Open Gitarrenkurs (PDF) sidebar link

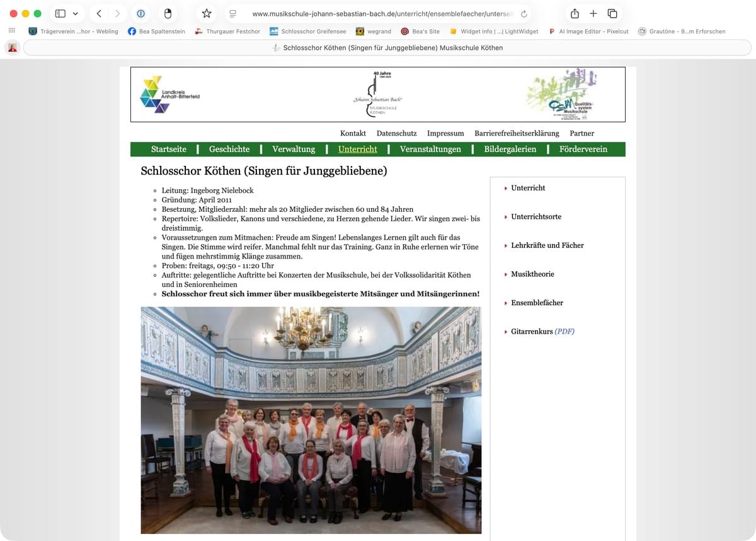[542, 331]
